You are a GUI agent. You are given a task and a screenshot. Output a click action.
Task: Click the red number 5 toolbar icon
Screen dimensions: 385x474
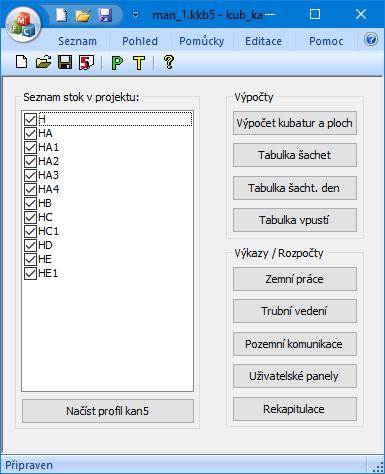tap(86, 62)
